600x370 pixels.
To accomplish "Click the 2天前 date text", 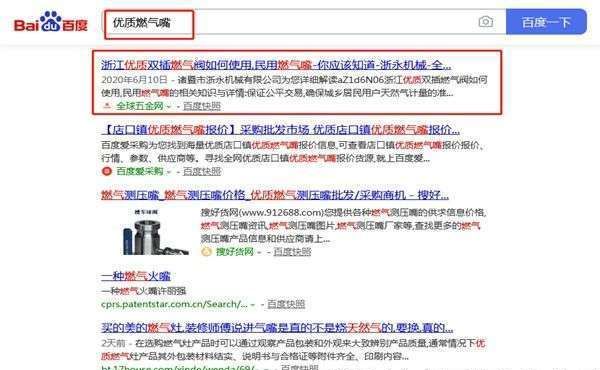I will point(113,343).
